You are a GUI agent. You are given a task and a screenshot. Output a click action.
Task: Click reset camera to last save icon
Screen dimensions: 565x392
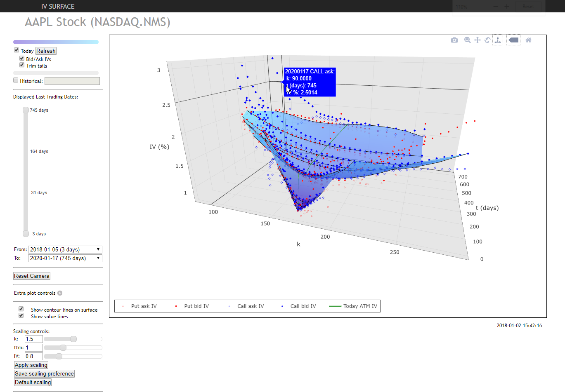point(513,40)
